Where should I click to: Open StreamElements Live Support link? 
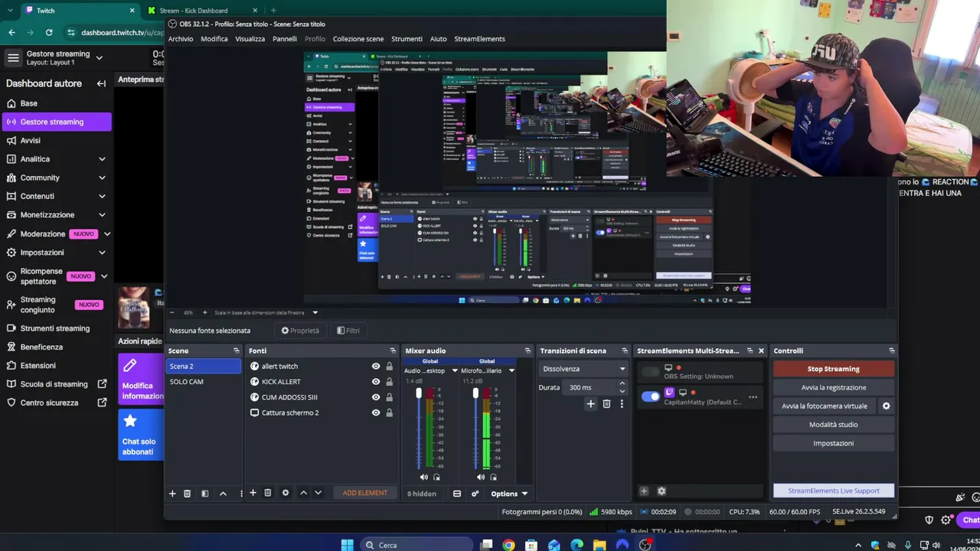tap(834, 491)
